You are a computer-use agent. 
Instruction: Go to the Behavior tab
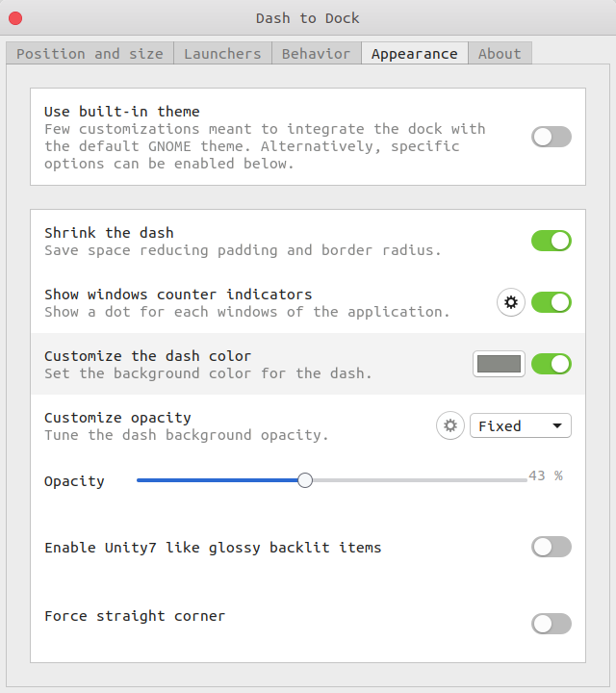pyautogui.click(x=317, y=54)
